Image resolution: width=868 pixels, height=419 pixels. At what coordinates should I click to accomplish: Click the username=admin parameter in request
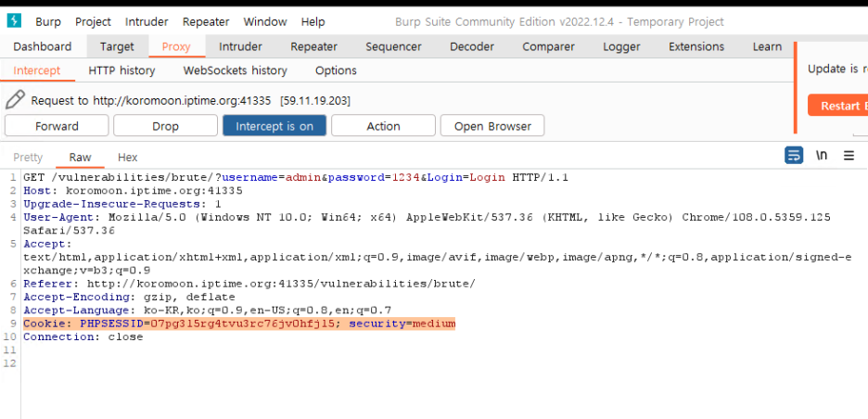click(x=272, y=178)
